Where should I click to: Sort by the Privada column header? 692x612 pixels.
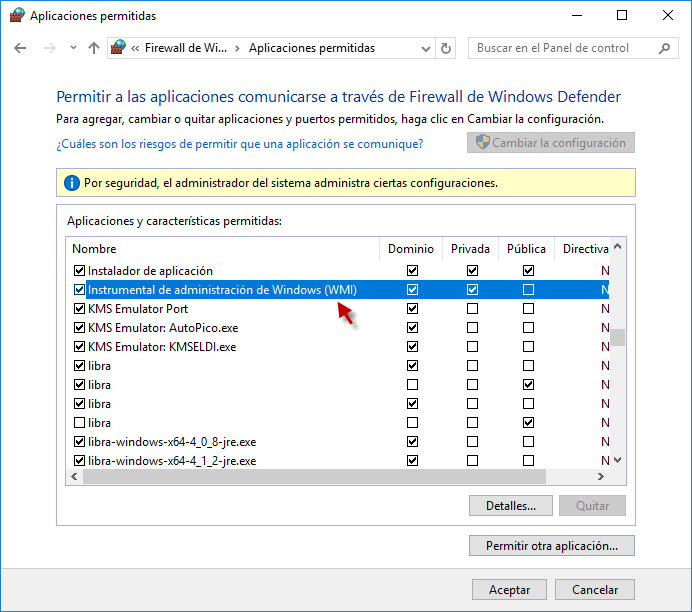[x=470, y=249]
